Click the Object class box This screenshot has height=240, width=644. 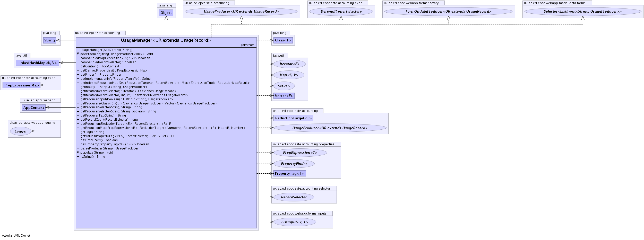pos(166,13)
